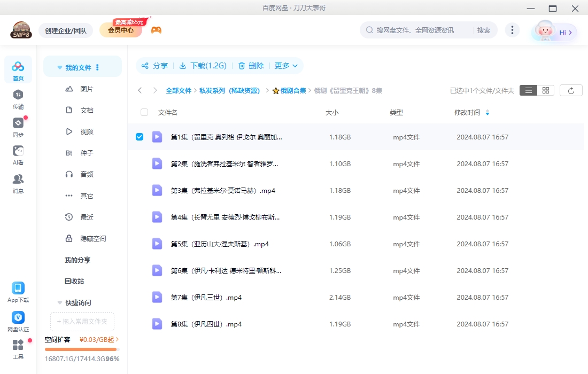
Task: Uncheck the 第1集 file checkbox
Action: (140, 136)
